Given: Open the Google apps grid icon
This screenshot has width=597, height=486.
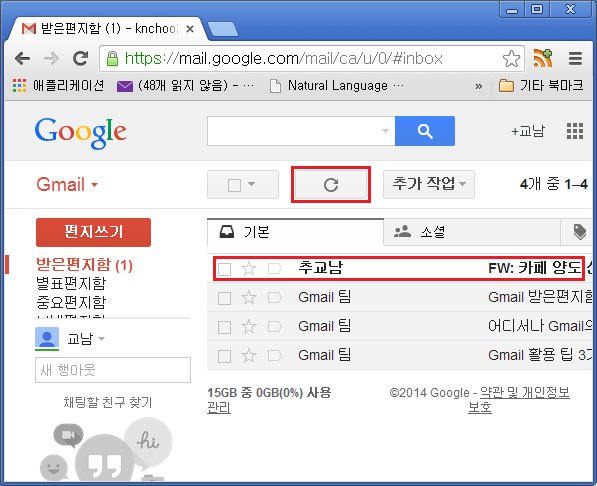Looking at the screenshot, I should 575,131.
